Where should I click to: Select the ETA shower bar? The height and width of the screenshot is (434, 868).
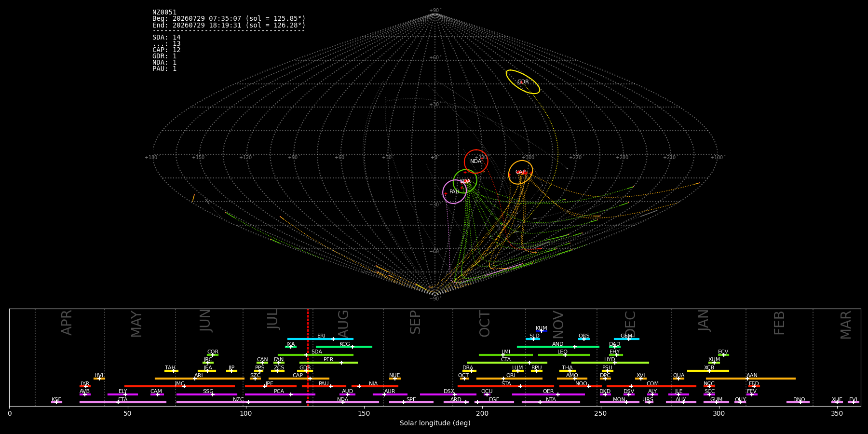[123, 402]
